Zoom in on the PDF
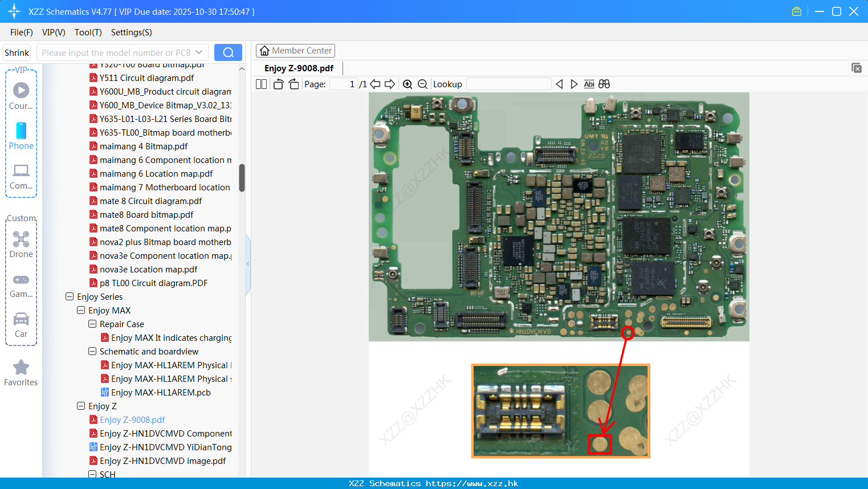 [x=407, y=84]
